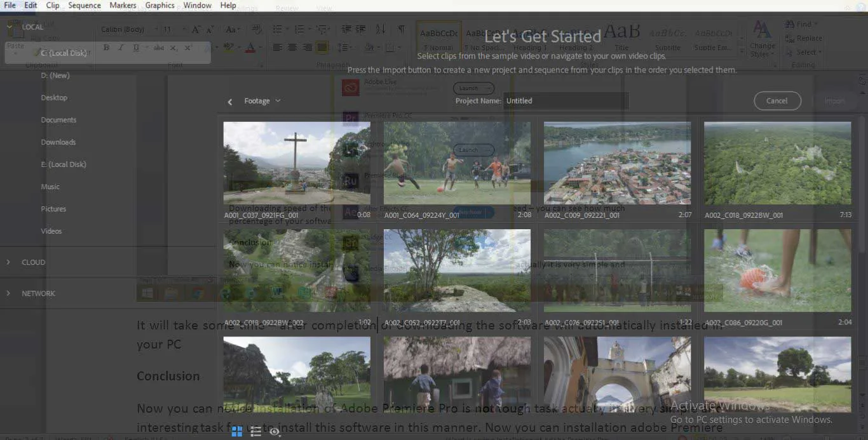Viewport: 868px width, 440px height.
Task: Select clip A002_C076_09225I_001 thumbnail
Action: 617,270
